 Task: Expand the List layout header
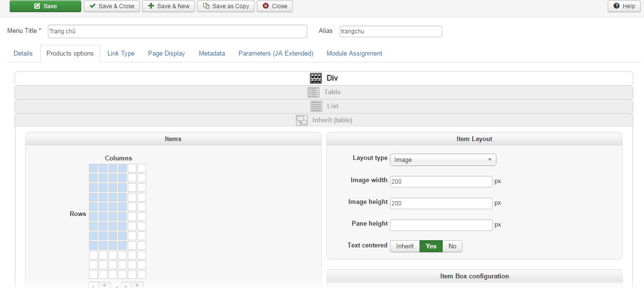tap(324, 106)
